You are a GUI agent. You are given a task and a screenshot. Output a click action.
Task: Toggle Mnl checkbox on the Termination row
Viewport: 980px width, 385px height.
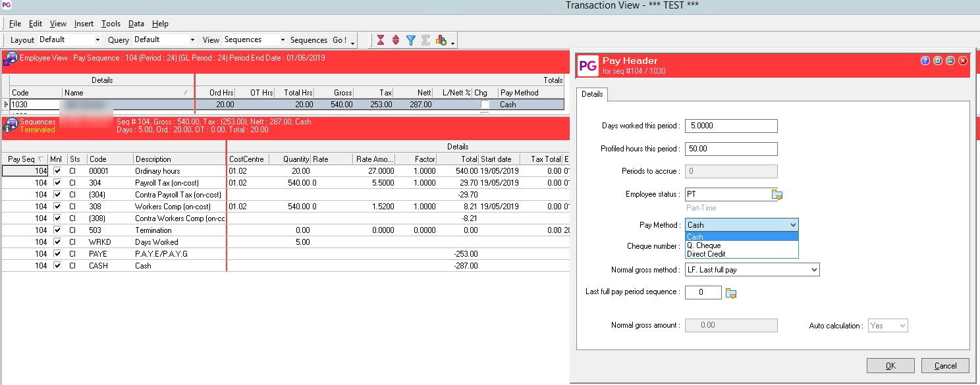coord(57,230)
